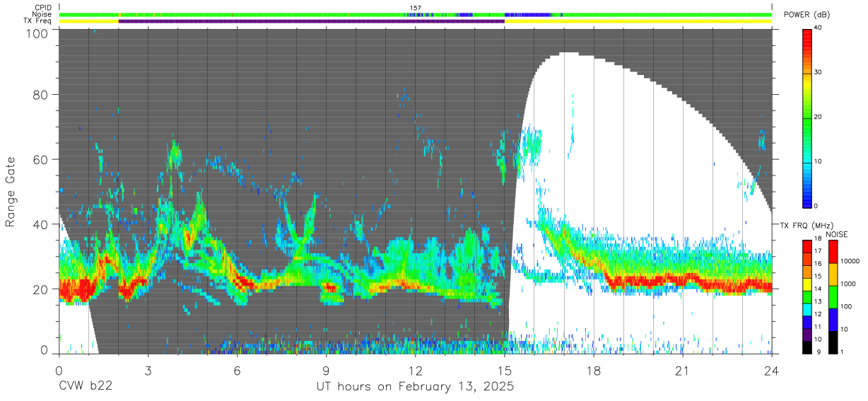Viewport: 868px width, 401px height.
Task: Click the x-axis tick label '12'
Action: (x=416, y=371)
